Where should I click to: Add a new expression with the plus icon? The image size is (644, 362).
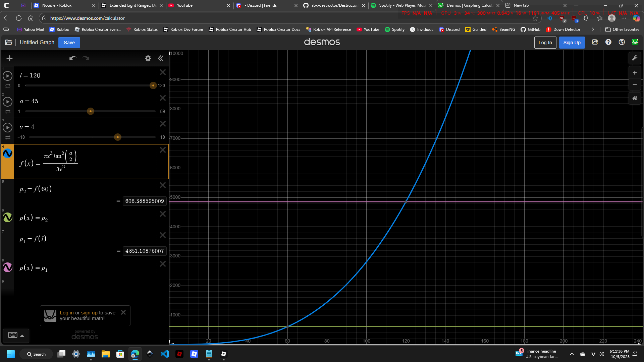9,58
